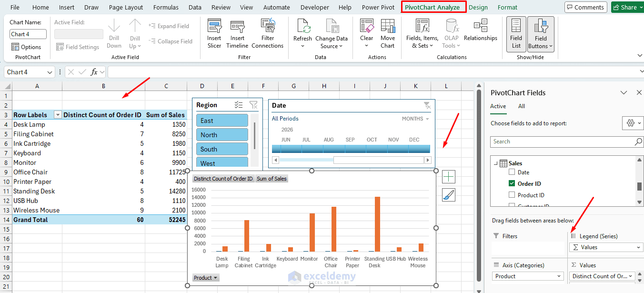Open the Product field button dropdown on chart
Image resolution: width=644 pixels, height=293 pixels.
206,278
